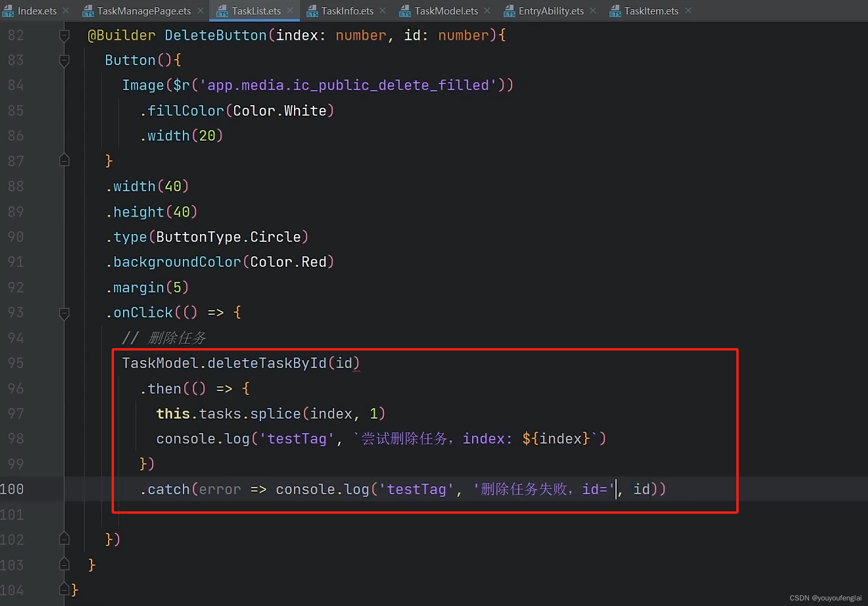The width and height of the screenshot is (868, 606).
Task: Close the TaskList.ets tab
Action: tap(290, 11)
